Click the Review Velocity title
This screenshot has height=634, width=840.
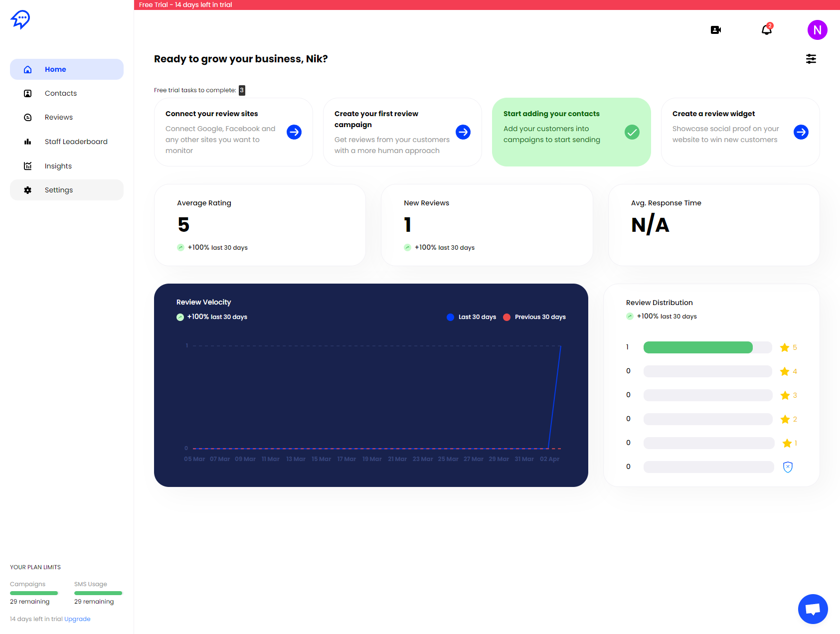point(203,302)
